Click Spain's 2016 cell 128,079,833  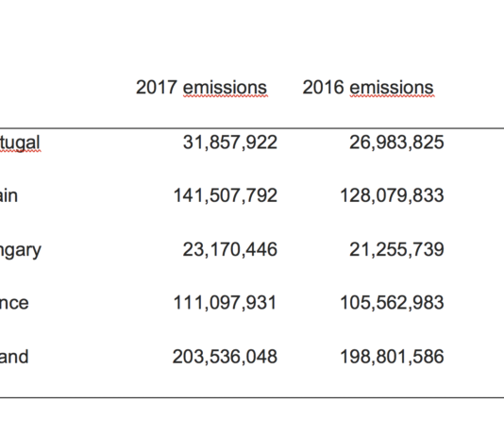pos(392,195)
